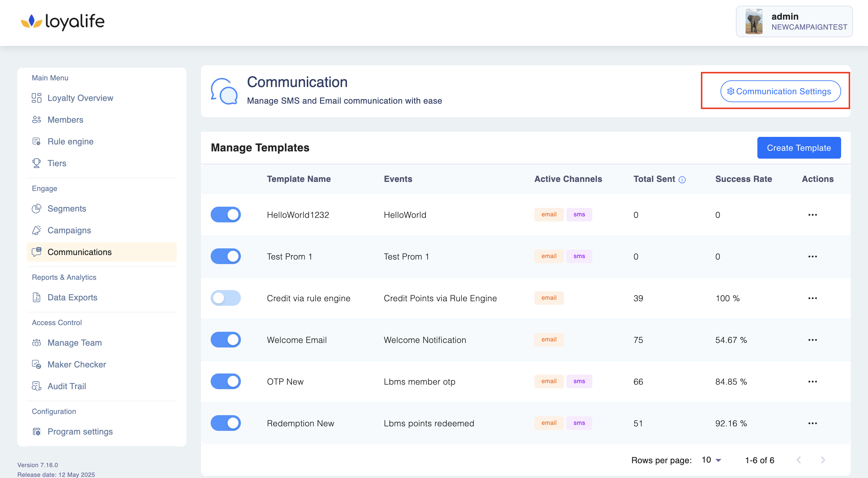Open actions menu for Redemption New row

coord(812,423)
